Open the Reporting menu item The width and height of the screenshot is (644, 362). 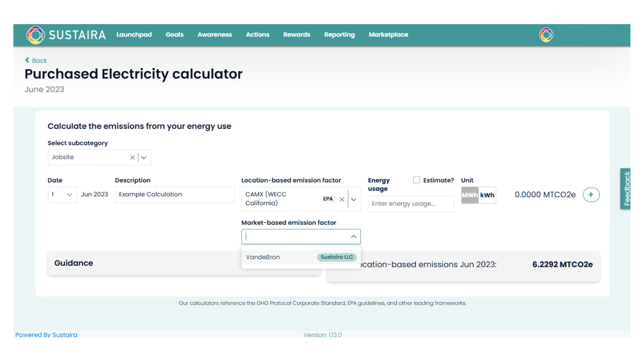[x=339, y=35]
